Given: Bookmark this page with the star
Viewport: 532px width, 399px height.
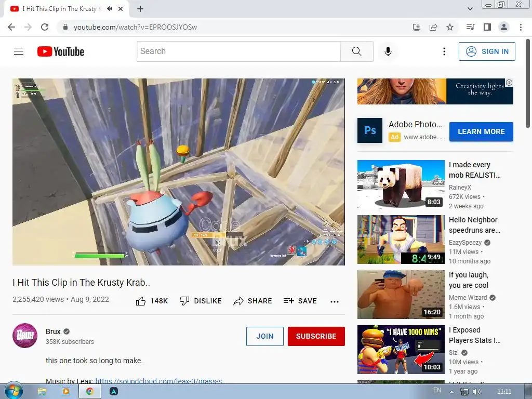Looking at the screenshot, I should 450,27.
